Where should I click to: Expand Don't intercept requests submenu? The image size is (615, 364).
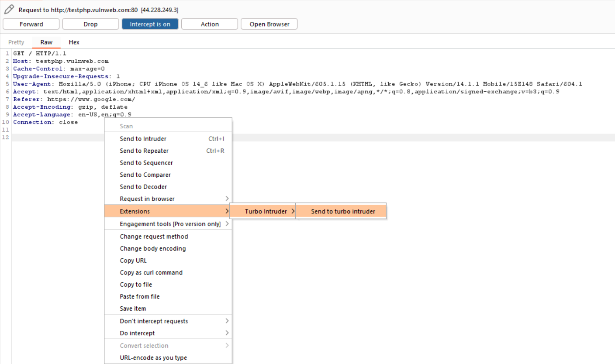pyautogui.click(x=227, y=321)
